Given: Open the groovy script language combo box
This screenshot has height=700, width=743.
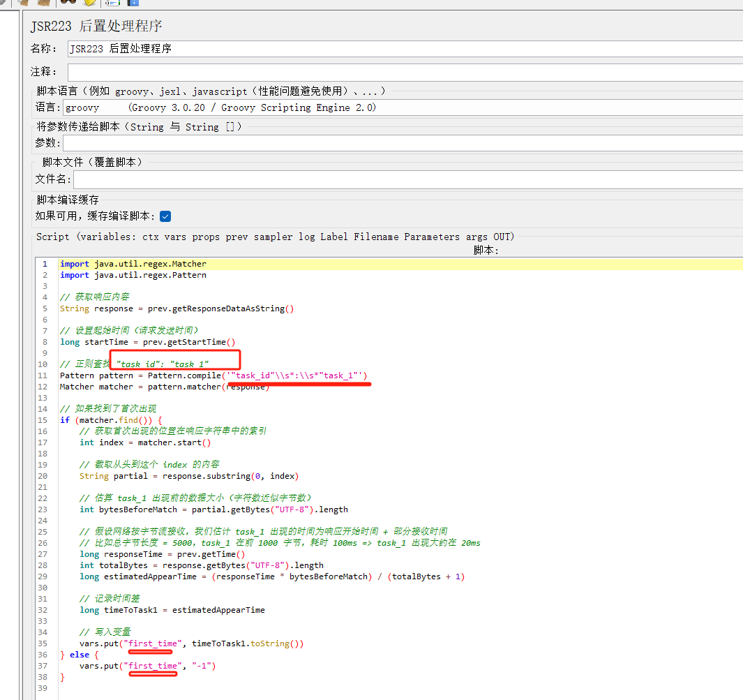Looking at the screenshot, I should tap(403, 107).
